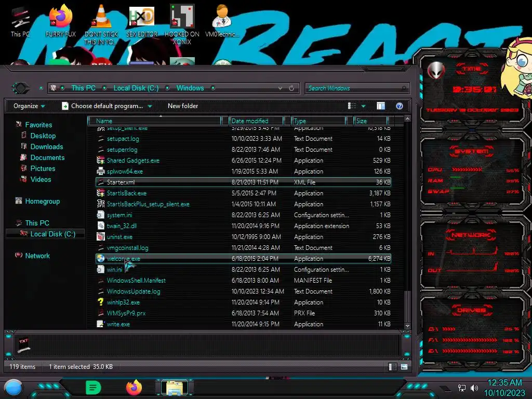Select setupact.log file name
Viewport: 532px width, 399px height.
123,139
